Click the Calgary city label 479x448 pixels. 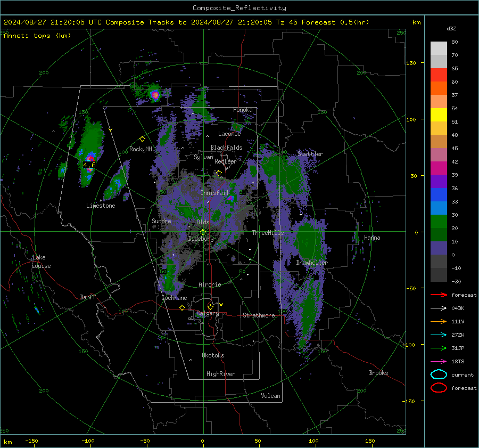[208, 313]
